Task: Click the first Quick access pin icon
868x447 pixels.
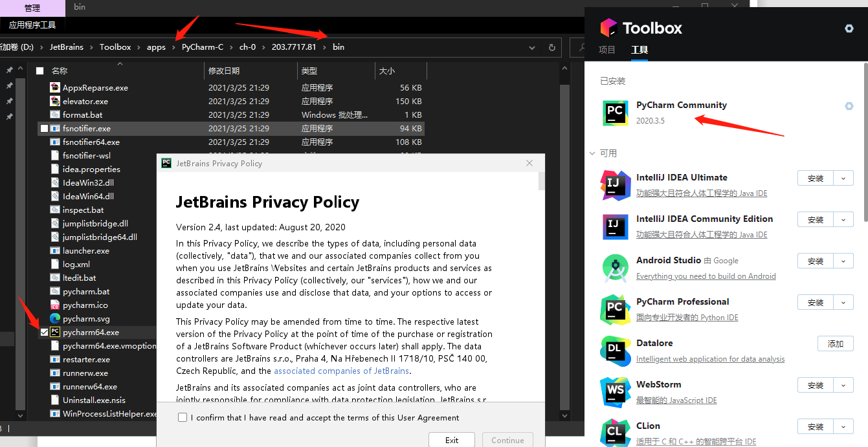Action: click(9, 70)
